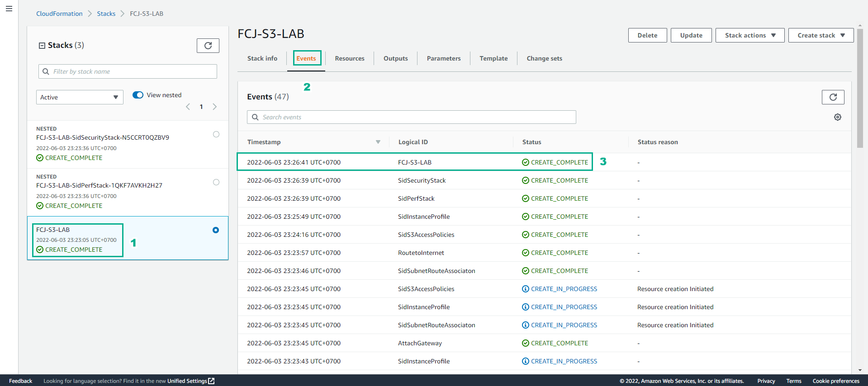Click the Status column header
The height and width of the screenshot is (386, 868).
point(531,142)
